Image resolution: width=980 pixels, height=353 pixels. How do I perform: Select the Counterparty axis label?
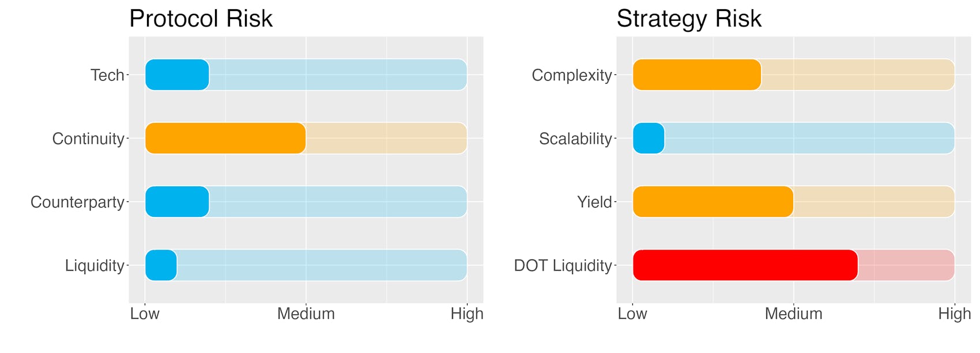(77, 202)
